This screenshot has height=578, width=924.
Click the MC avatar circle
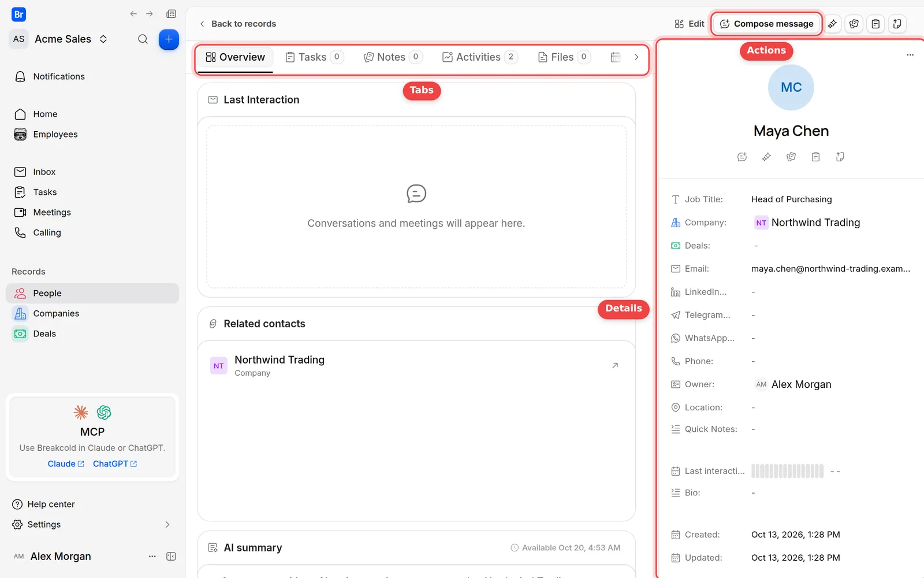[791, 87]
